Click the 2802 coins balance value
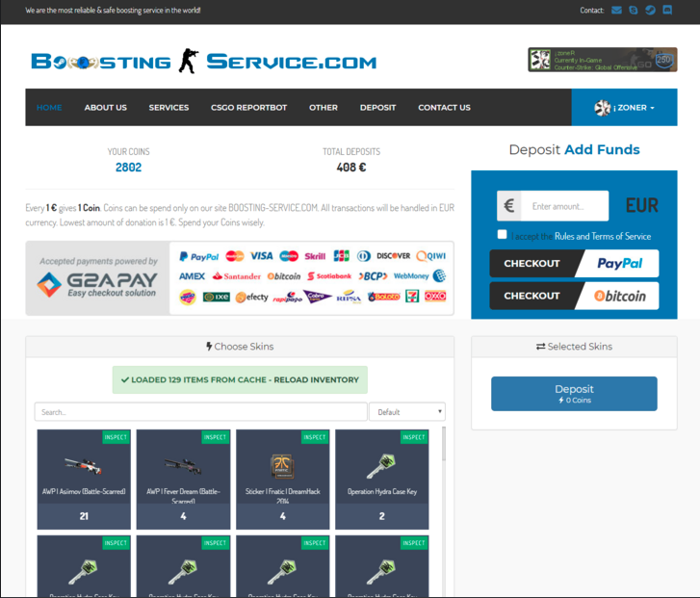 [x=129, y=167]
